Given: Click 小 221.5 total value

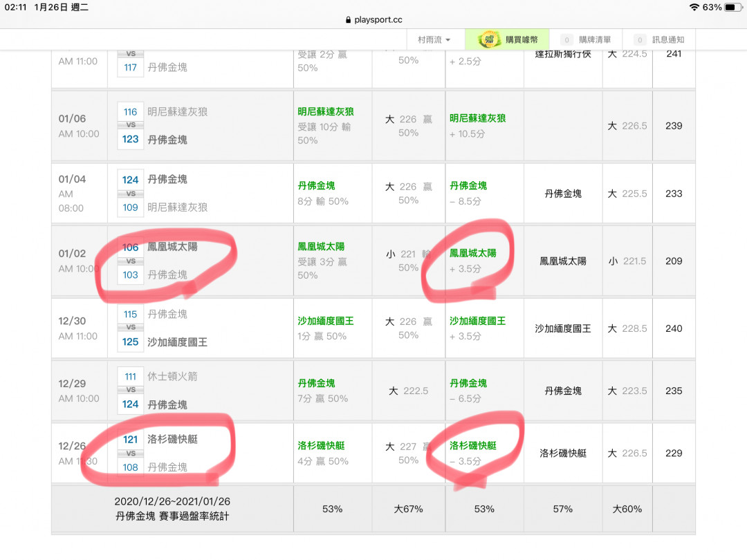Looking at the screenshot, I should click(x=627, y=261).
